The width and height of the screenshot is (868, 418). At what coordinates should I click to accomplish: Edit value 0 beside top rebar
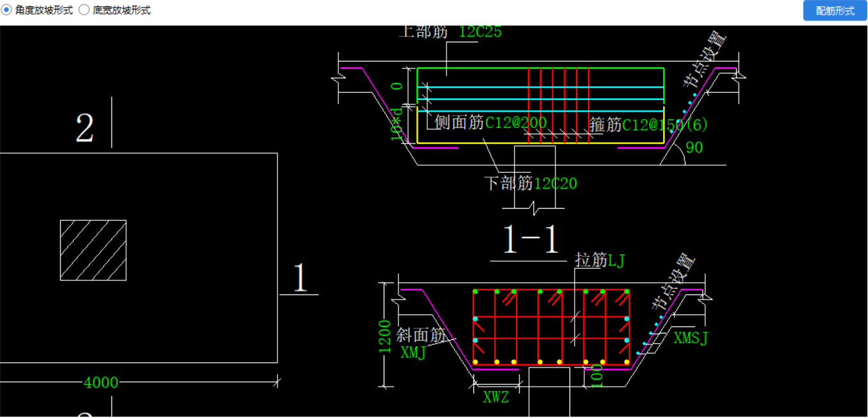click(397, 85)
